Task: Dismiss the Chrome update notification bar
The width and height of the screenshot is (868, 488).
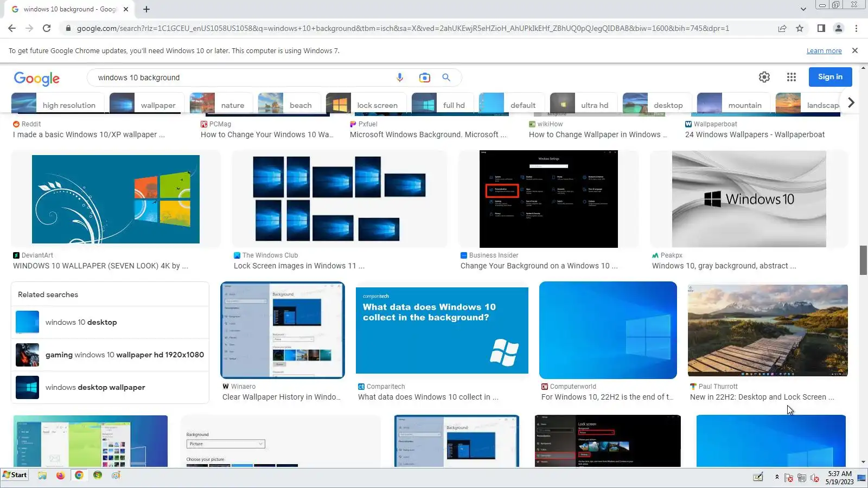Action: 855,50
